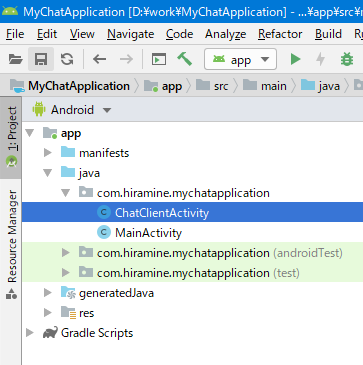Image resolution: width=363 pixels, height=365 pixels.
Task: Collapse the java folder
Action: click(x=48, y=173)
